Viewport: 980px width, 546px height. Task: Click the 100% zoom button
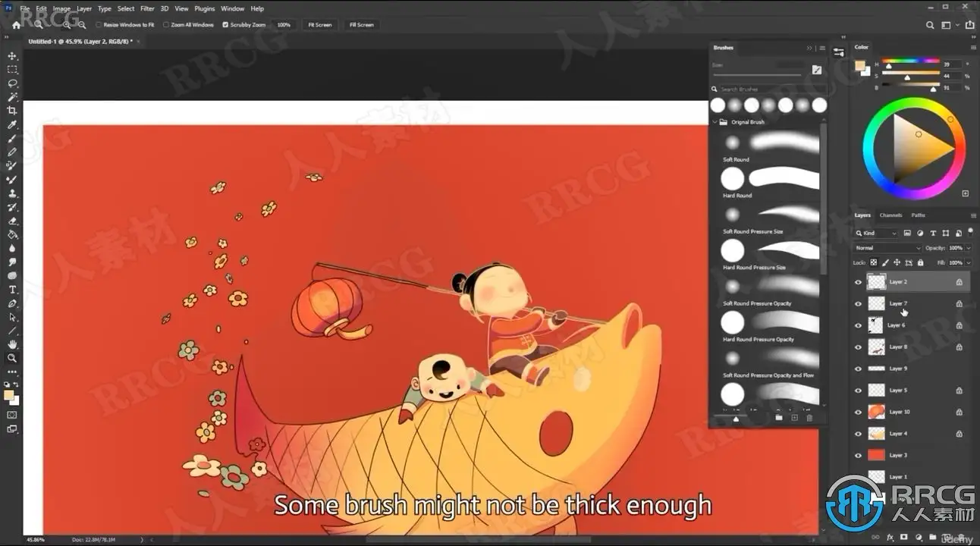tap(284, 25)
